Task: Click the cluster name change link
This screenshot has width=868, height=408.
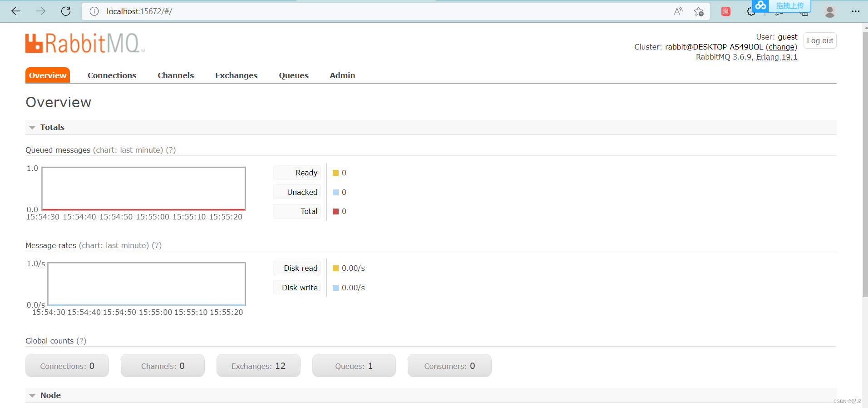Action: [782, 47]
